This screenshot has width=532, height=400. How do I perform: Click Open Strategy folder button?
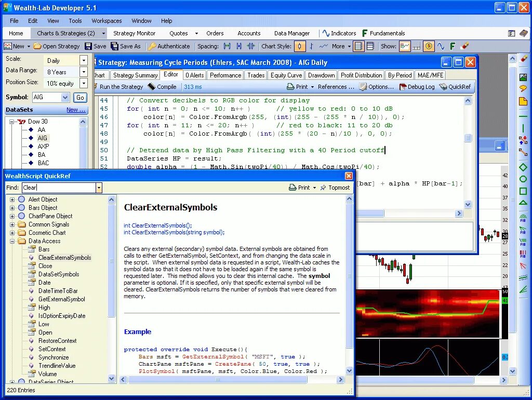pyautogui.click(x=57, y=46)
